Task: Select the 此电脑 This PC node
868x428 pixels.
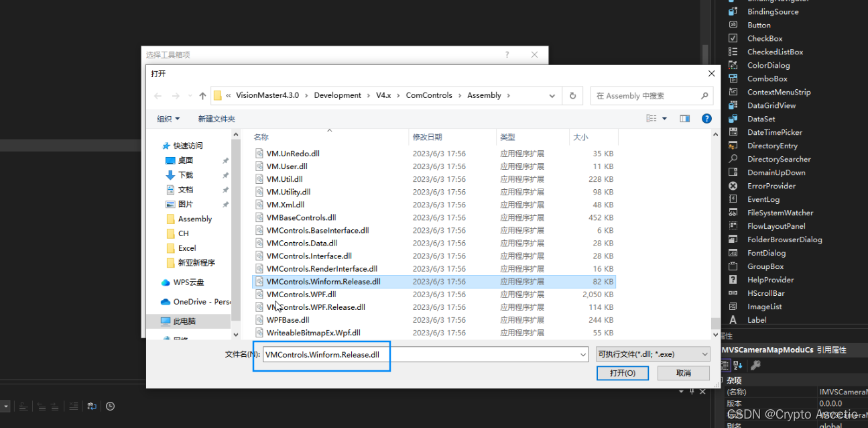Action: (179, 321)
